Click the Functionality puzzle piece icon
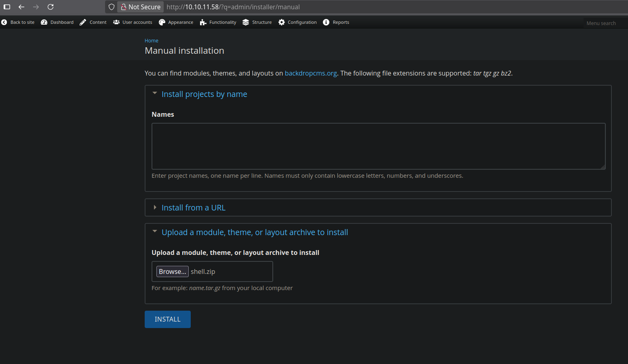 (203, 22)
